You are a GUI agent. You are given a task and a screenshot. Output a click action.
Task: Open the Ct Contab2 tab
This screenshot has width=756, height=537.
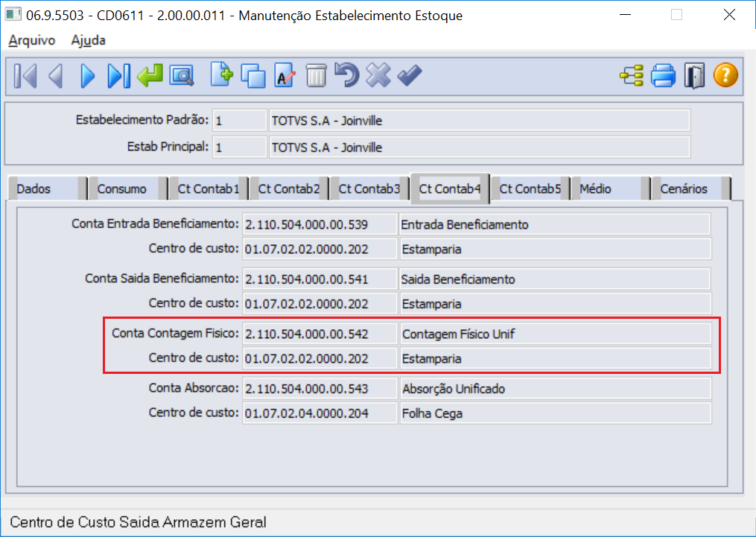[289, 188]
